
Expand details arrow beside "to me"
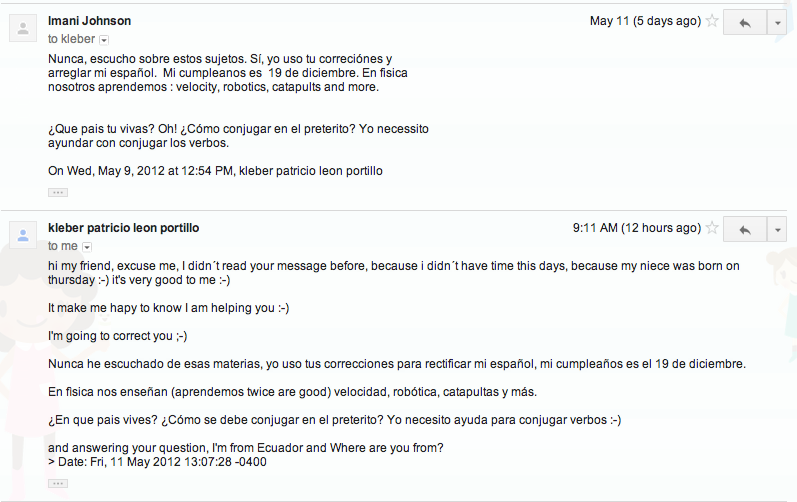coord(87,247)
